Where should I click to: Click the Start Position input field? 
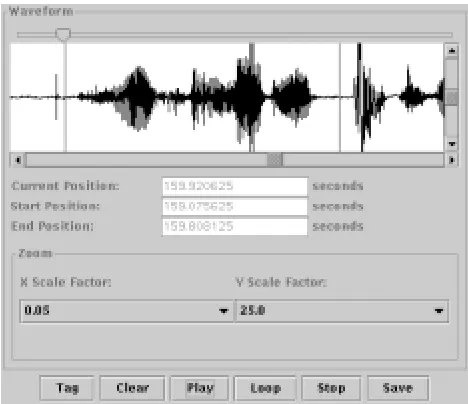point(235,206)
